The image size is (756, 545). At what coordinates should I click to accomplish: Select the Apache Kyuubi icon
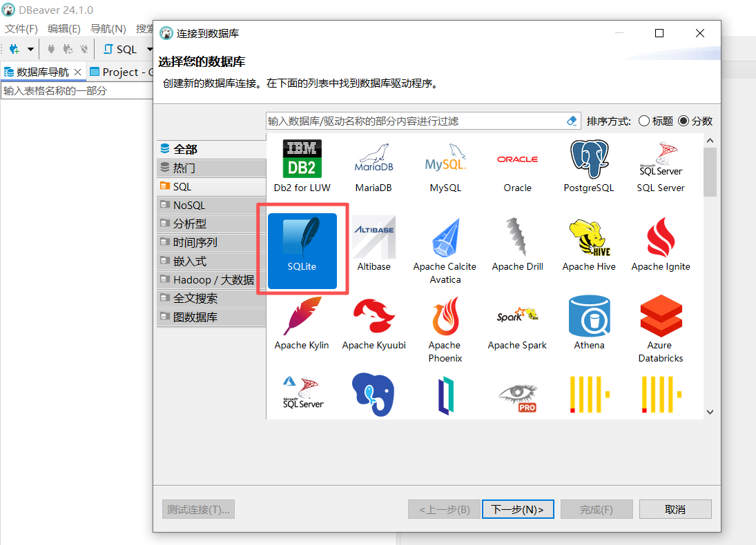pos(374,316)
